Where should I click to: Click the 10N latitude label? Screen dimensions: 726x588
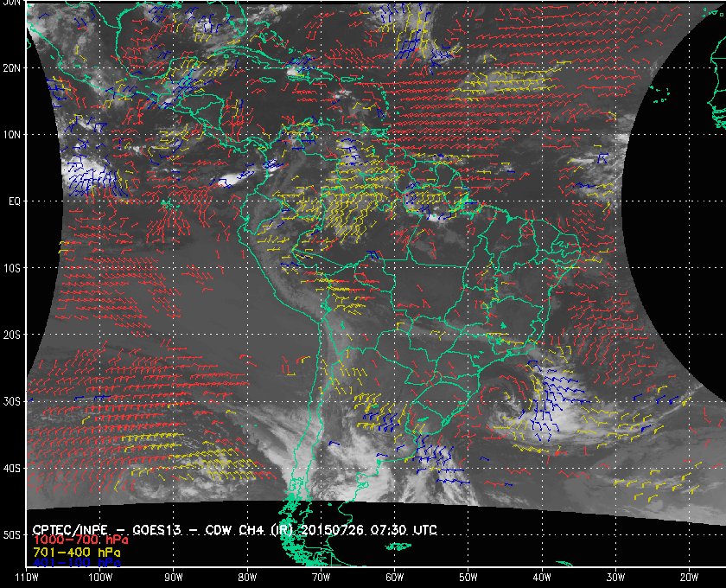11,134
